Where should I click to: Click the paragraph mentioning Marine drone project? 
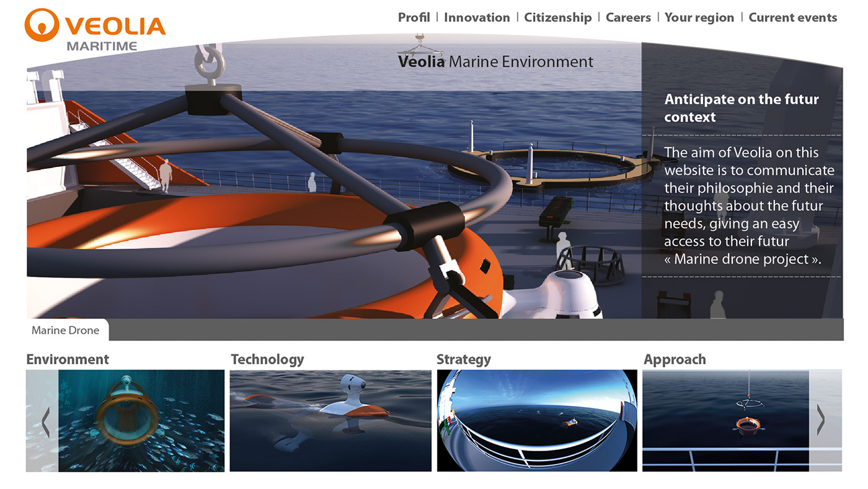(749, 205)
